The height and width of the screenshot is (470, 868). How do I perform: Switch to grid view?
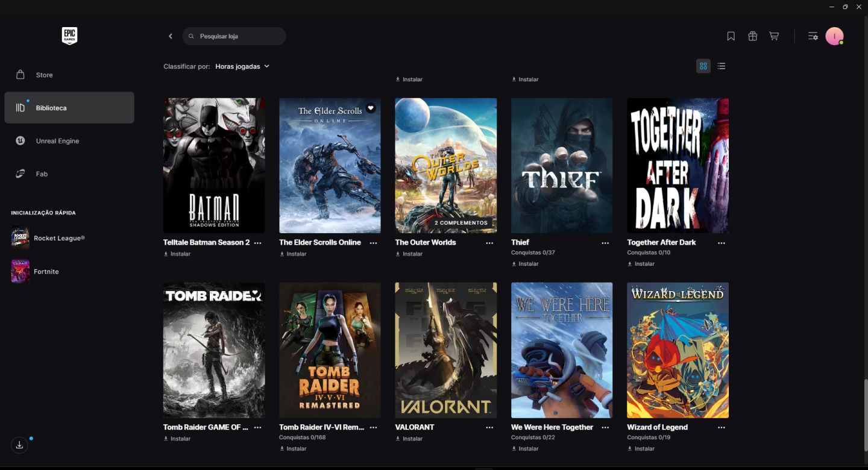tap(703, 66)
